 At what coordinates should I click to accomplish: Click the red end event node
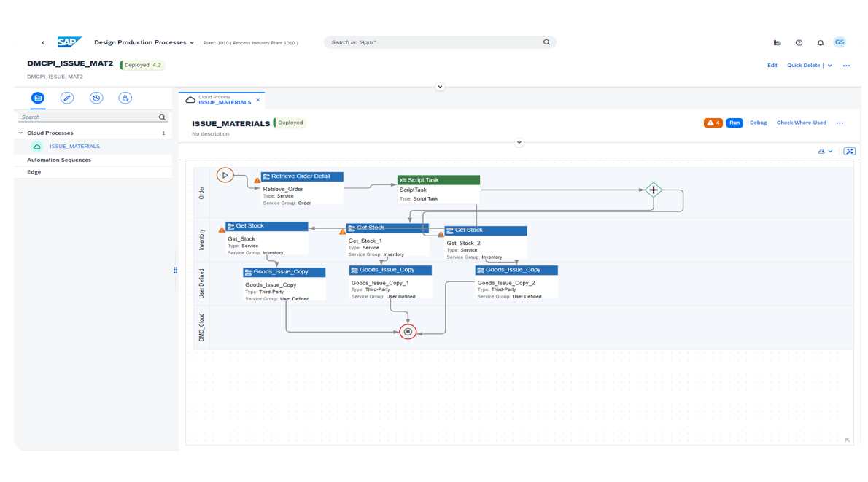(x=408, y=332)
